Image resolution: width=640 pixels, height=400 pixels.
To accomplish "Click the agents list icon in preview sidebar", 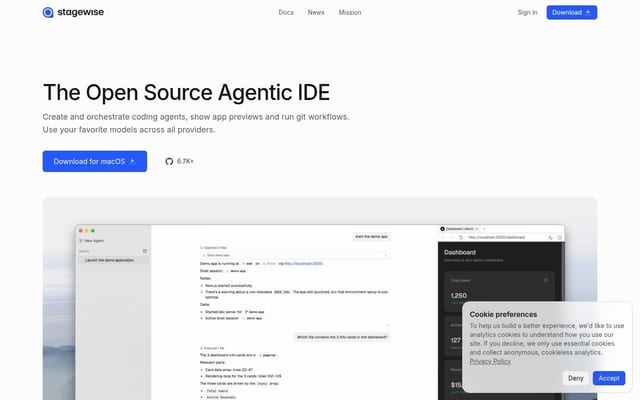I will (x=144, y=251).
